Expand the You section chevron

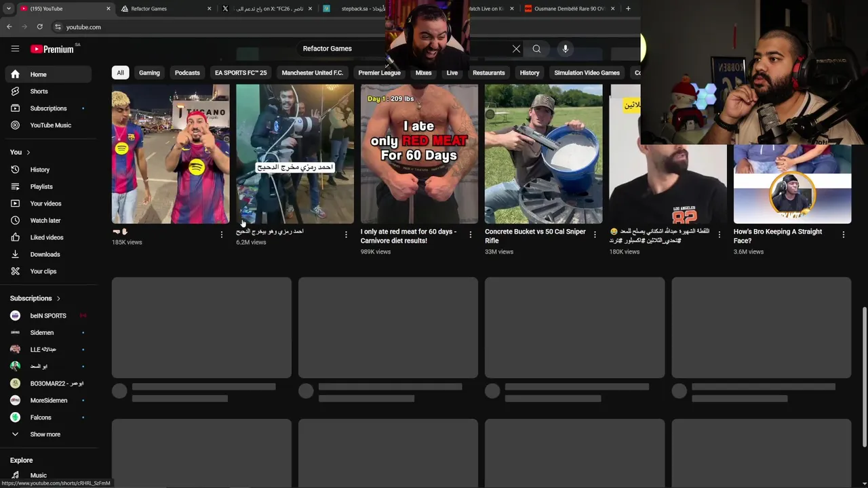click(x=28, y=152)
